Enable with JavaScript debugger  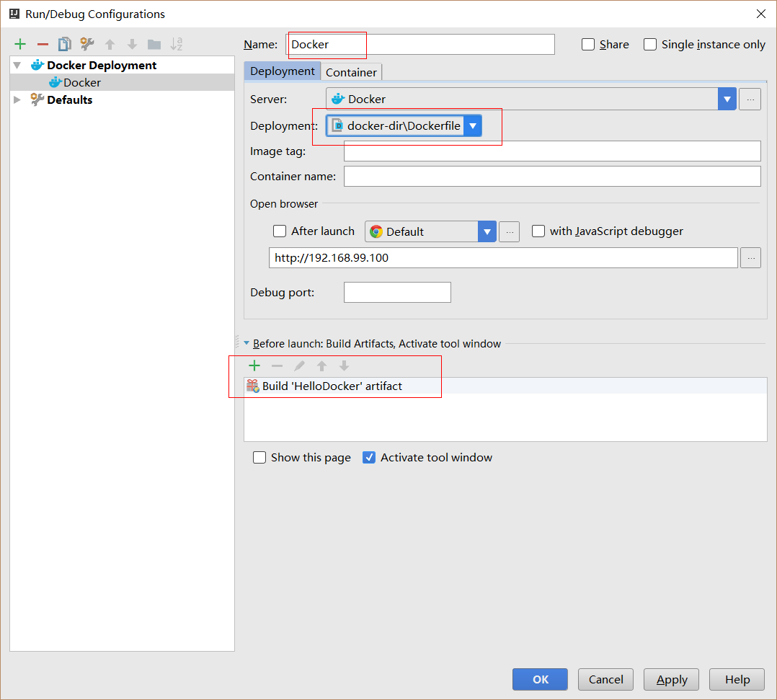click(538, 231)
